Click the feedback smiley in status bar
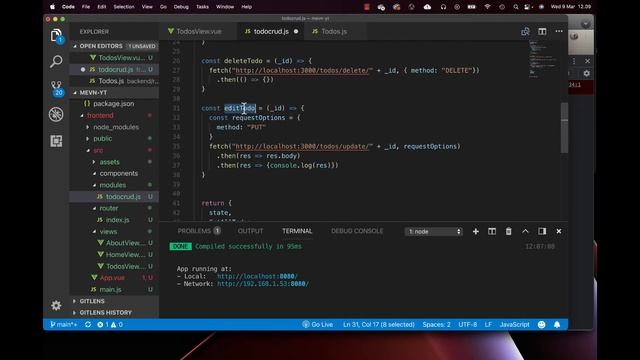This screenshot has width=640, height=360. pyautogui.click(x=542, y=324)
